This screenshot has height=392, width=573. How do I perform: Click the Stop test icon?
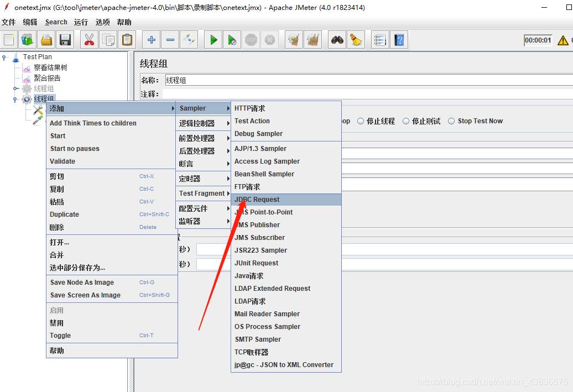(251, 40)
